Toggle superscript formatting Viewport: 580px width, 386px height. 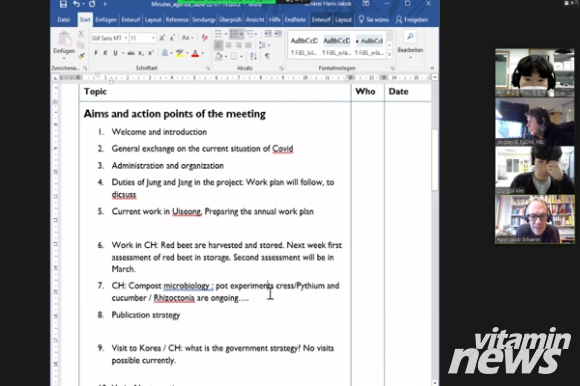click(151, 53)
